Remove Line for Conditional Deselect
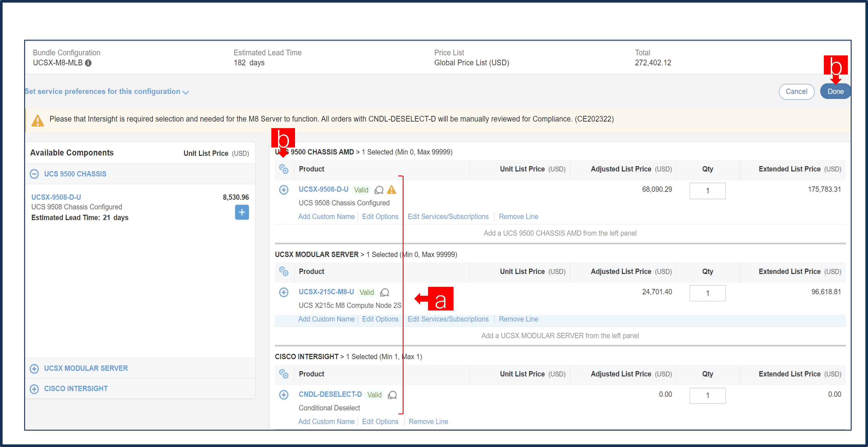Screen dimensions: 868x447 coord(428,421)
